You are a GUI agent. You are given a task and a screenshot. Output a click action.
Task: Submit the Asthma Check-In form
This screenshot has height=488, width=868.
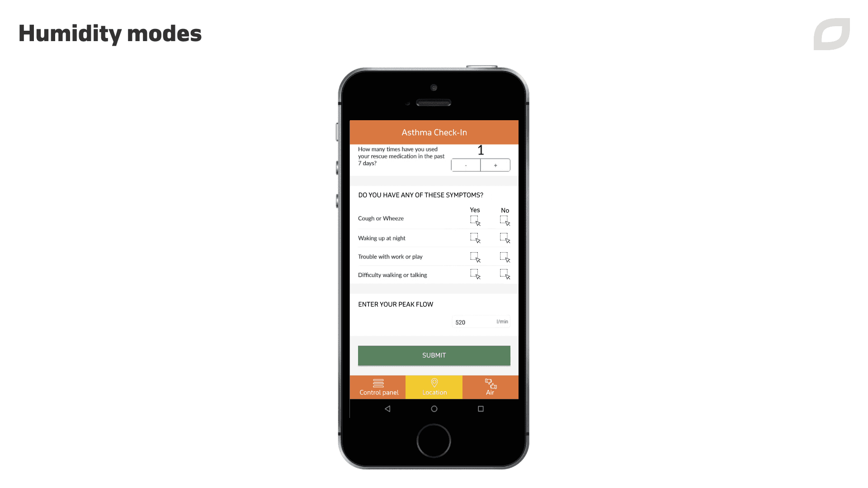coord(434,355)
